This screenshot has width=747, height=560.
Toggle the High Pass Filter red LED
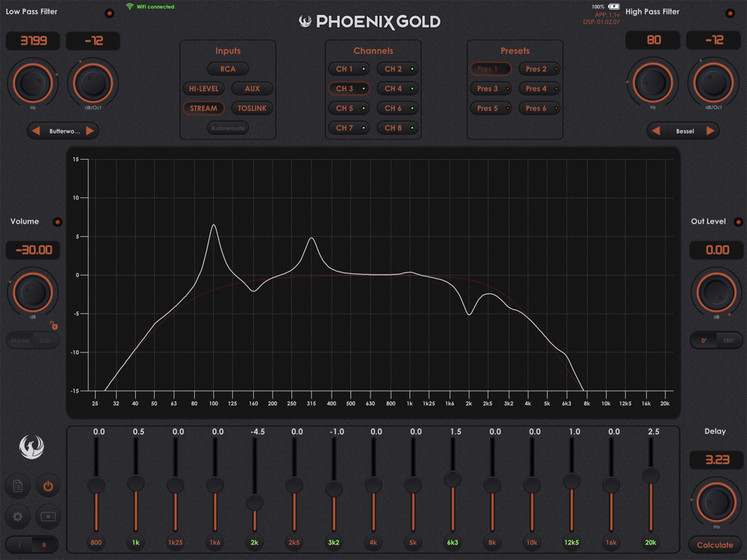(730, 13)
